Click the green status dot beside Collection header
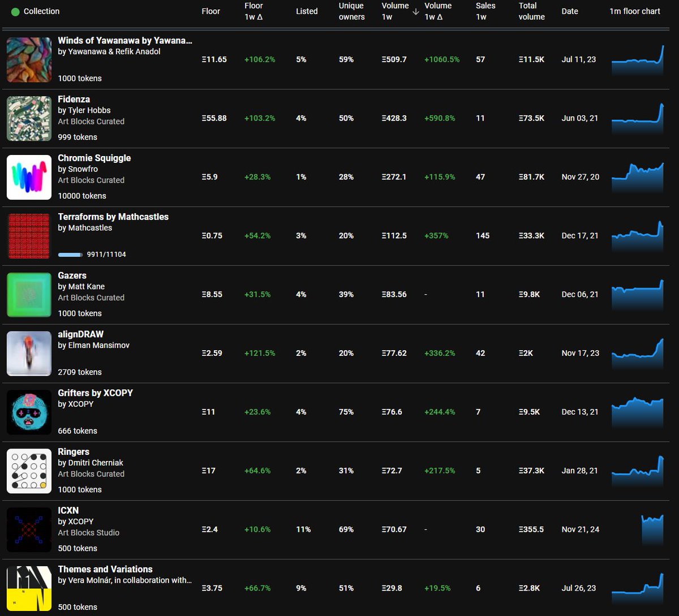This screenshot has width=679, height=616. click(15, 12)
